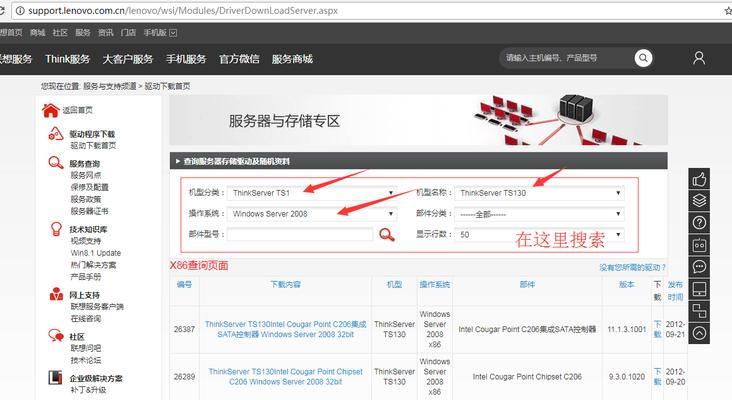Viewport: 732px width, 400px height.
Task: Click the chat message icon in right sidebar
Action: pyautogui.click(x=699, y=267)
